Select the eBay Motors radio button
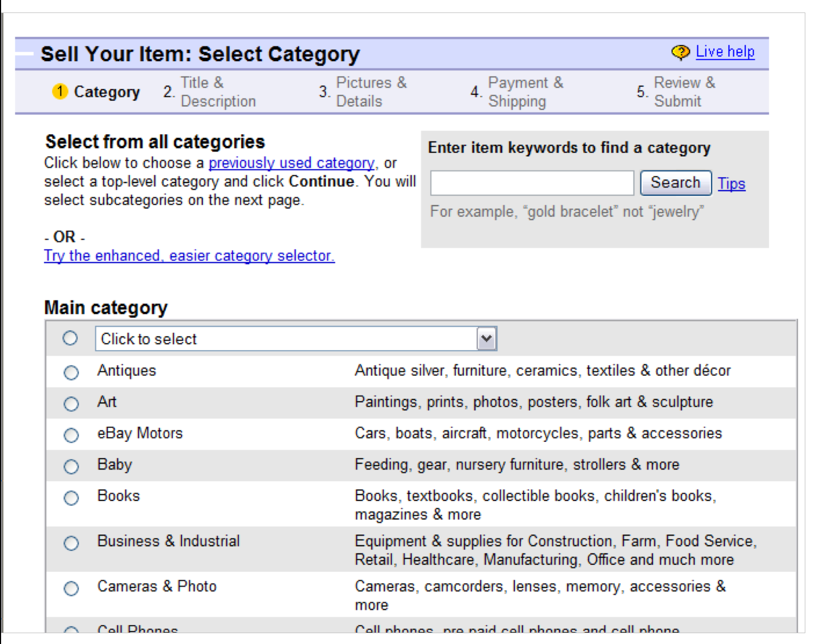The image size is (814, 644). (x=71, y=435)
